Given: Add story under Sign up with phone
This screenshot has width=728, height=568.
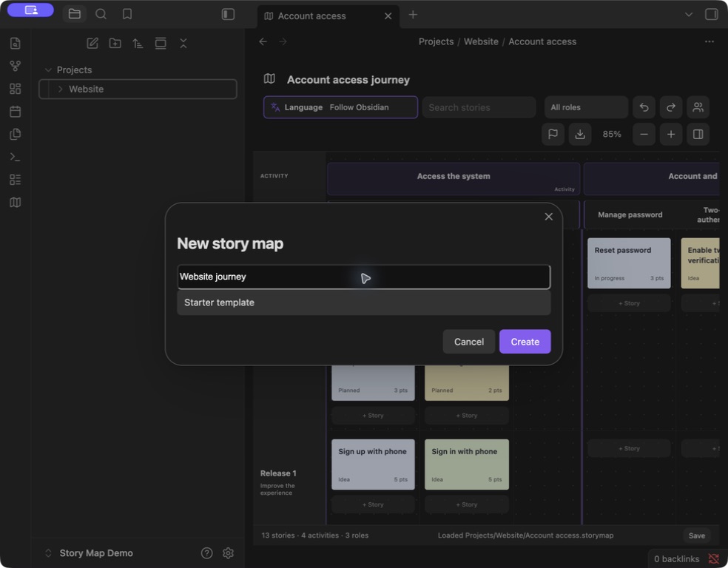Looking at the screenshot, I should 373,505.
